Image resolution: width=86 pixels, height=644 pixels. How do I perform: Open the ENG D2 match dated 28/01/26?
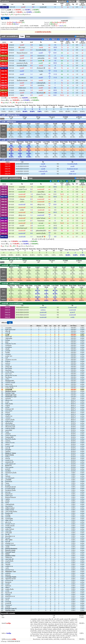[43, 192]
